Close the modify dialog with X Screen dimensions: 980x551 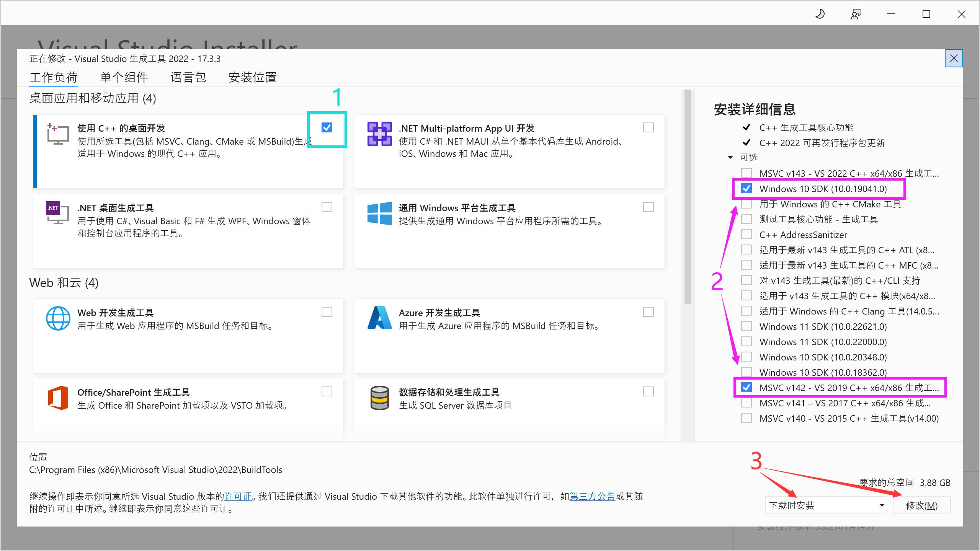954,59
